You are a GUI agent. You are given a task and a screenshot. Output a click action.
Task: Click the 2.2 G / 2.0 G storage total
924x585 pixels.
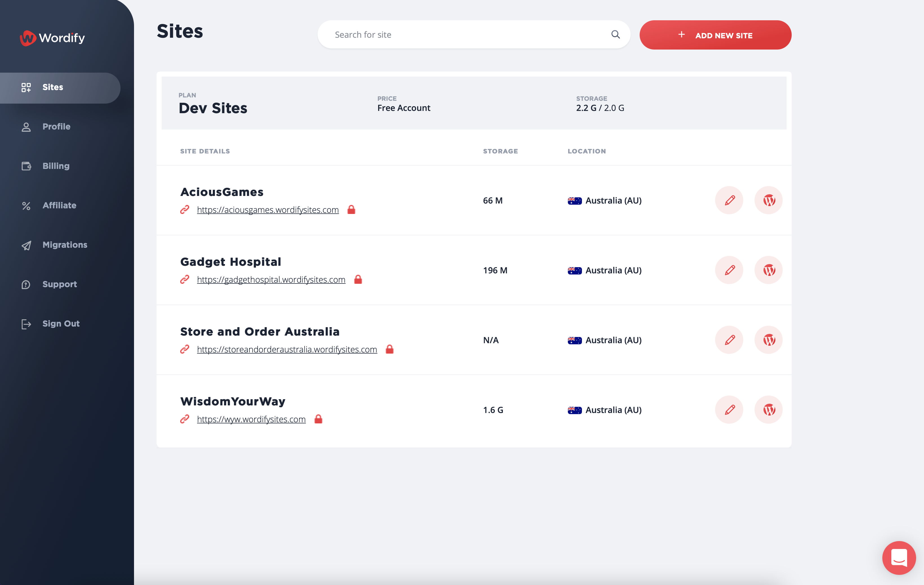(x=600, y=108)
